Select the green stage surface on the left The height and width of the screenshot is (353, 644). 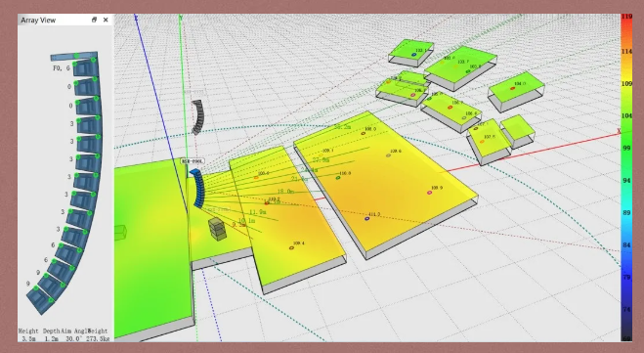coord(152,246)
